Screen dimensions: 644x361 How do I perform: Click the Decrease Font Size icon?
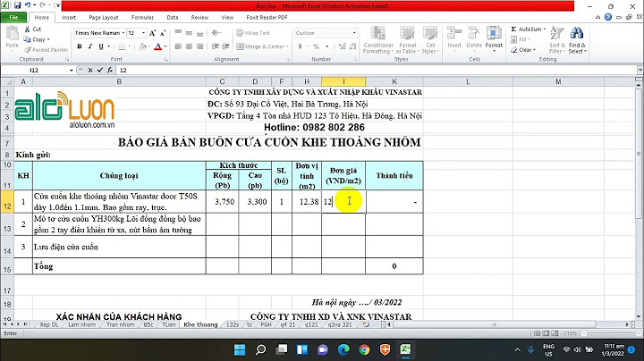[163, 33]
